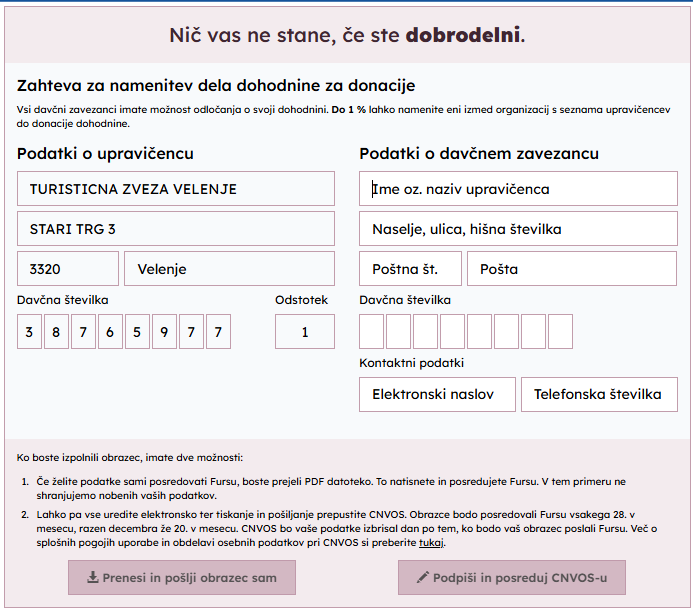
Task: Select the 'Odstotek' percentage field showing 1
Action: (x=305, y=331)
